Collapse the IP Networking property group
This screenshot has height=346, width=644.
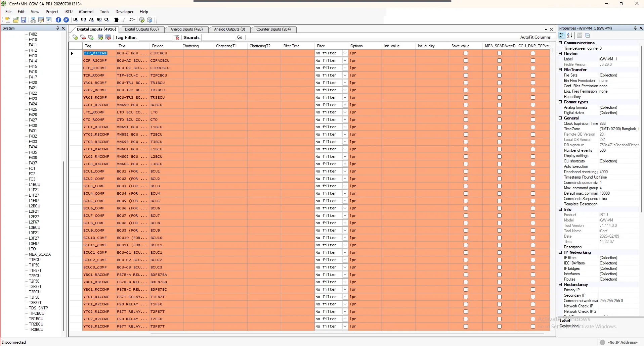pyautogui.click(x=560, y=252)
